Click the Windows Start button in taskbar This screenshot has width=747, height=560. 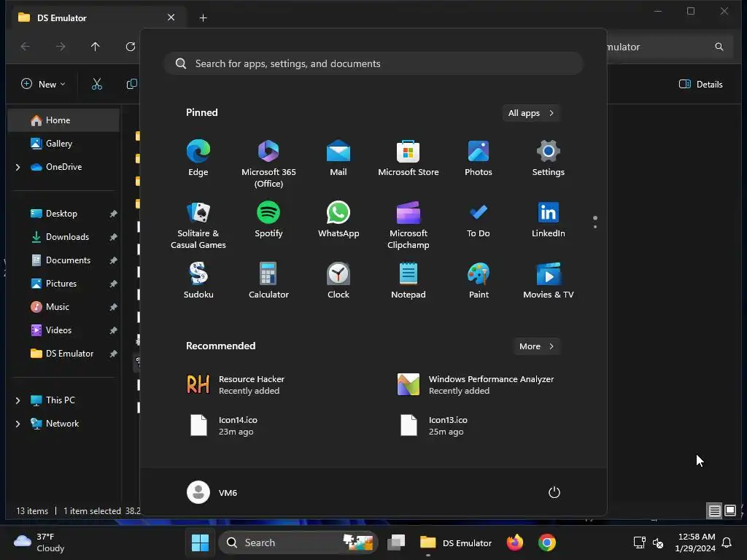(200, 542)
